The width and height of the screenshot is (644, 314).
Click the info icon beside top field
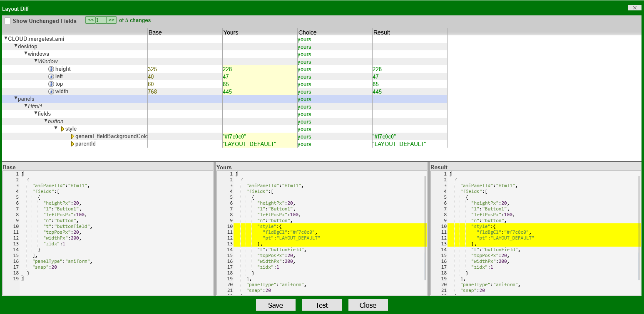point(51,84)
